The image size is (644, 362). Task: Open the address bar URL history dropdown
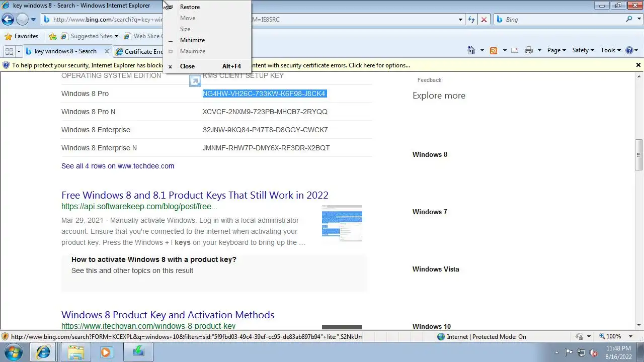[x=460, y=20]
